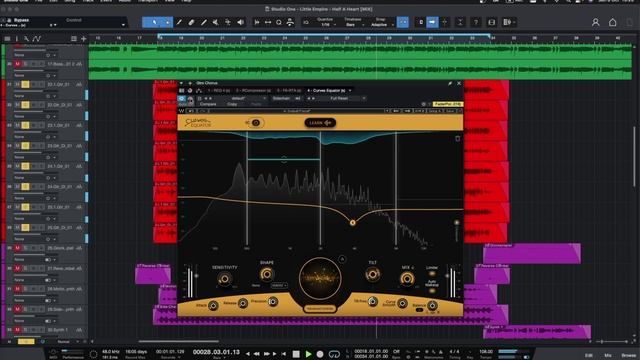Click the LEARN button in Curves Equator
This screenshot has height=360, width=640.
(320, 122)
